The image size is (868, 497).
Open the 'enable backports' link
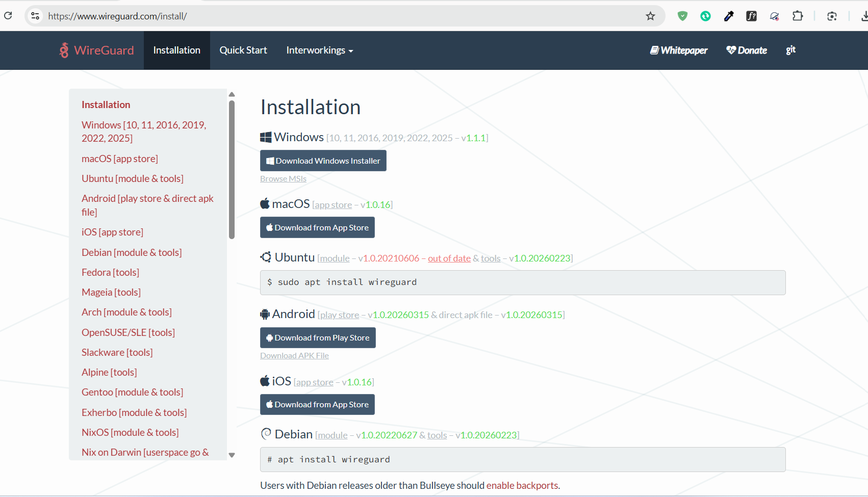click(x=522, y=485)
